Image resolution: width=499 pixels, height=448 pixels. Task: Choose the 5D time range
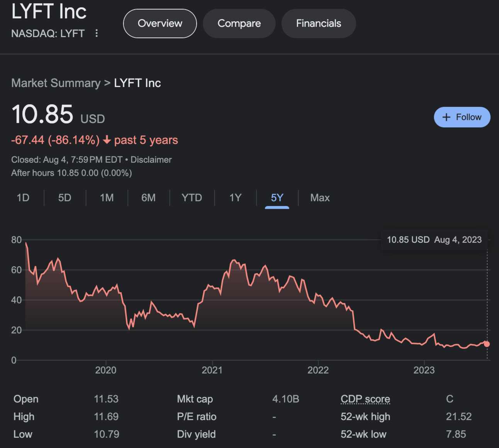point(65,198)
